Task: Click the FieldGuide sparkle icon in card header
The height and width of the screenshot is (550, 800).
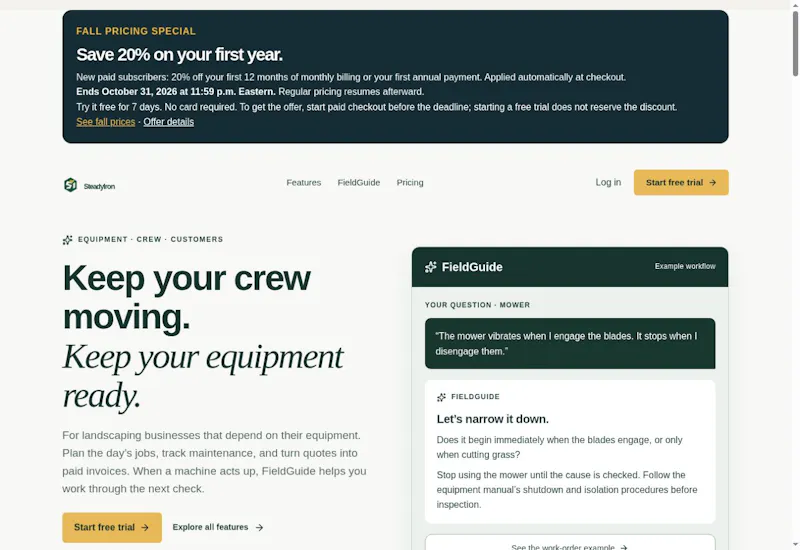Action: pos(431,267)
